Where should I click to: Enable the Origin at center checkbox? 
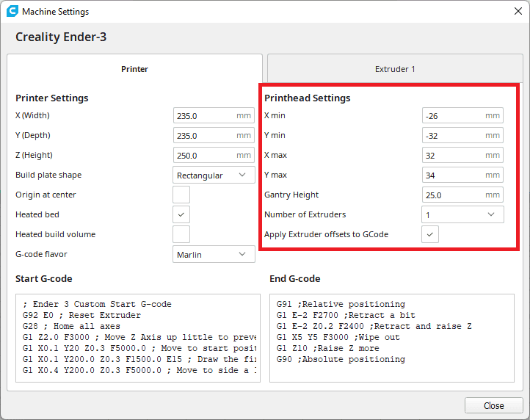[x=181, y=195]
